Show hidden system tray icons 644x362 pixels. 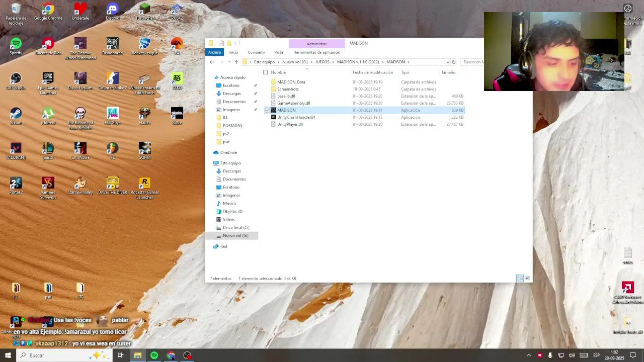point(528,355)
